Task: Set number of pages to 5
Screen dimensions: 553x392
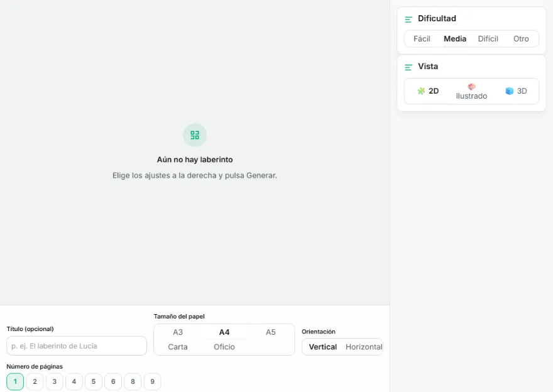Action: pyautogui.click(x=94, y=381)
